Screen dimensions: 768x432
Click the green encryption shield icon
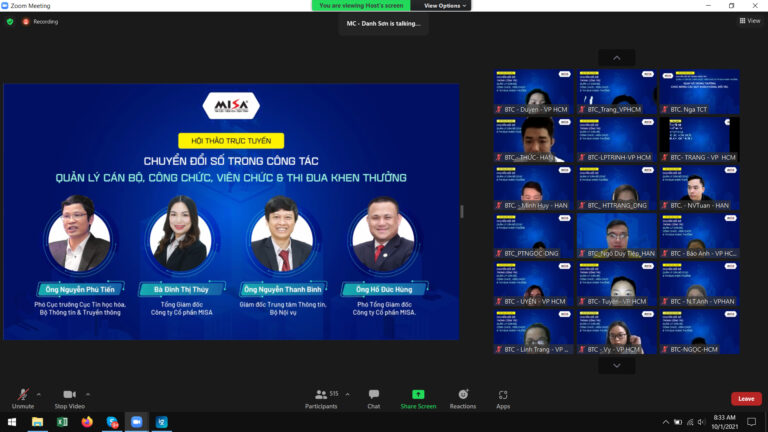[10, 21]
